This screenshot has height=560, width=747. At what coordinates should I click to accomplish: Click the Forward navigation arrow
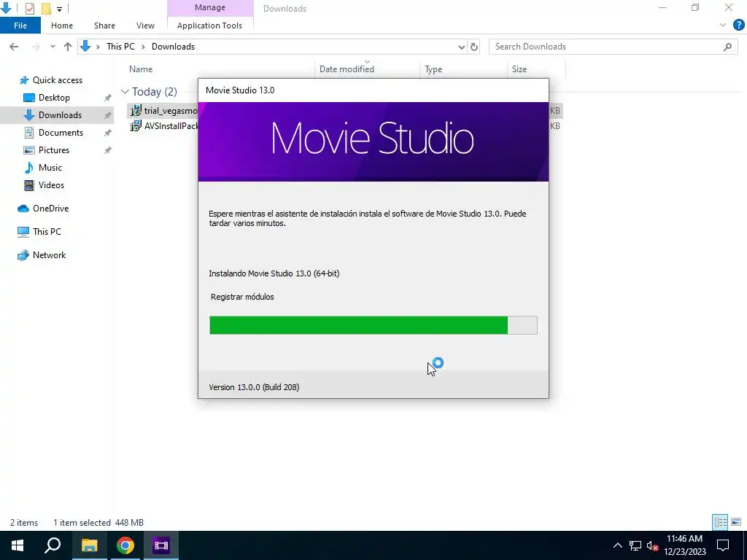[36, 47]
